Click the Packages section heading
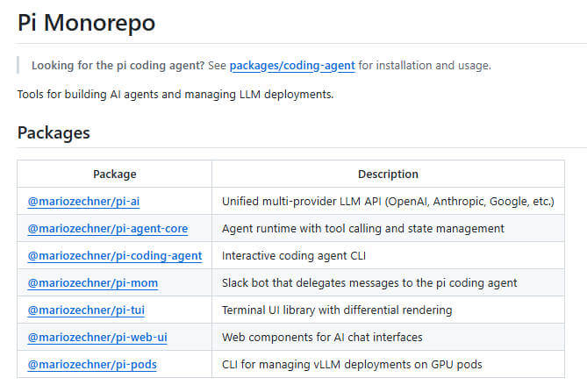This screenshot has width=587, height=392. [x=54, y=132]
